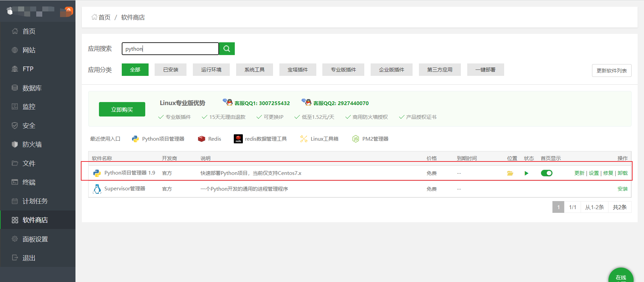644x282 pixels.
Task: Install the Supervisor管理器 plugin
Action: coord(622,189)
